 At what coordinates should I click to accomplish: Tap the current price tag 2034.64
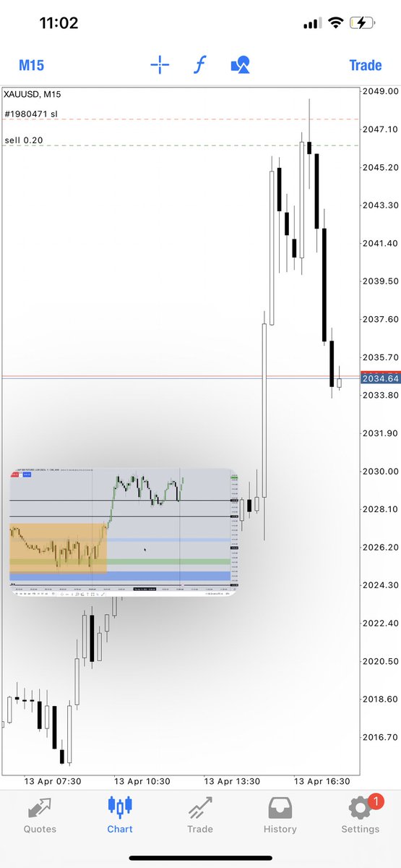pos(380,378)
